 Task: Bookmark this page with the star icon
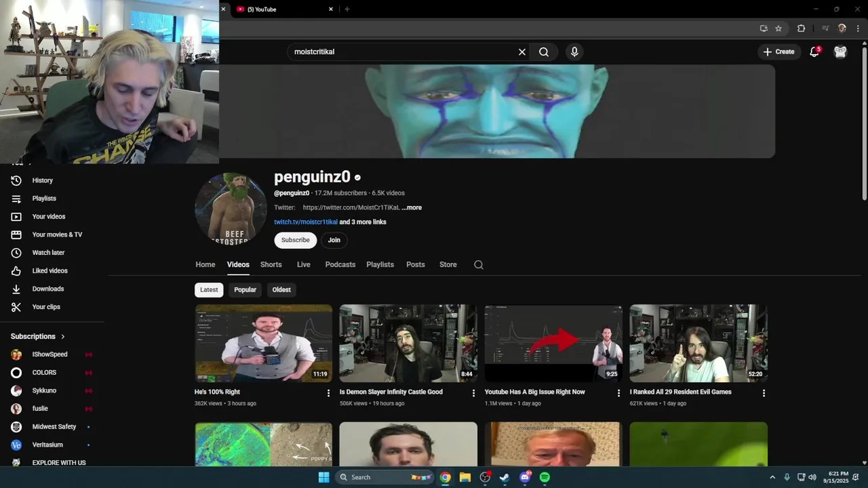coord(778,28)
